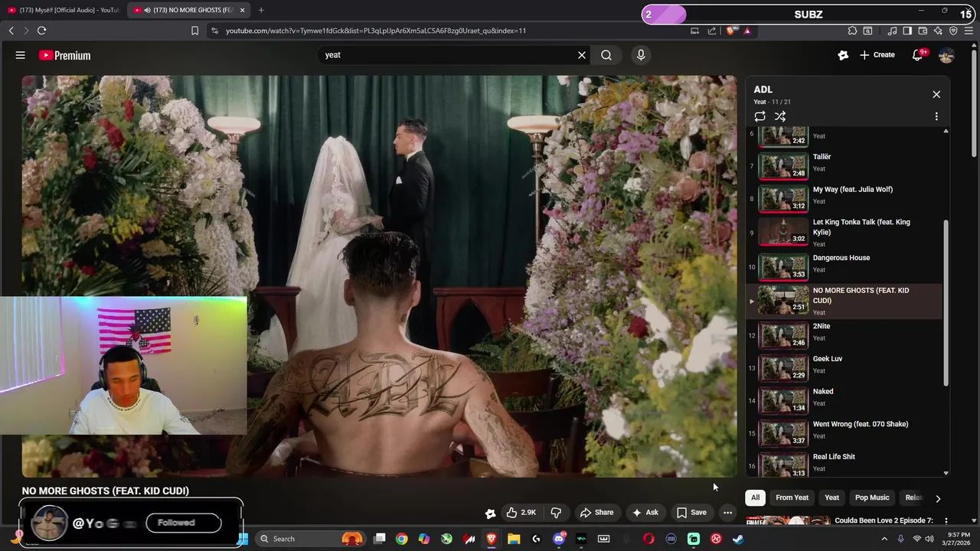This screenshot has height=551, width=980.
Task: Select the 'Pop Music' filter chip
Action: (x=872, y=497)
